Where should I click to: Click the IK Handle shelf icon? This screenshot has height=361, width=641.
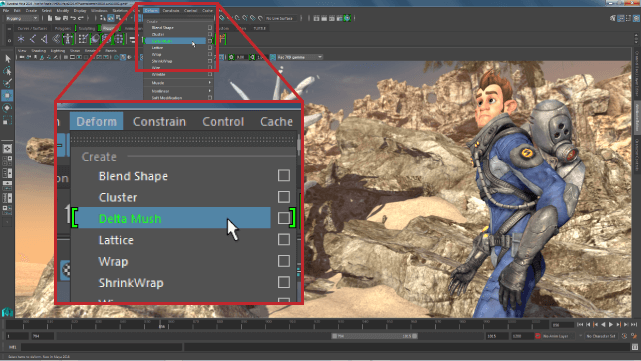(x=44, y=39)
